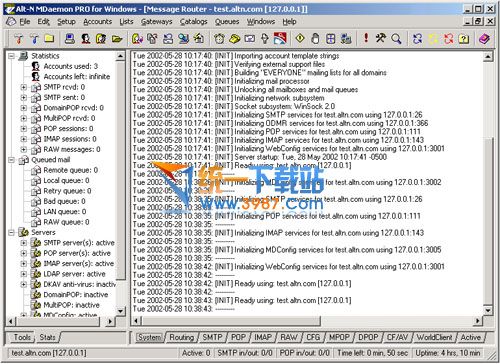Click the blue computer toolbar icon
This screenshot has width=500, height=364.
click(x=69, y=39)
